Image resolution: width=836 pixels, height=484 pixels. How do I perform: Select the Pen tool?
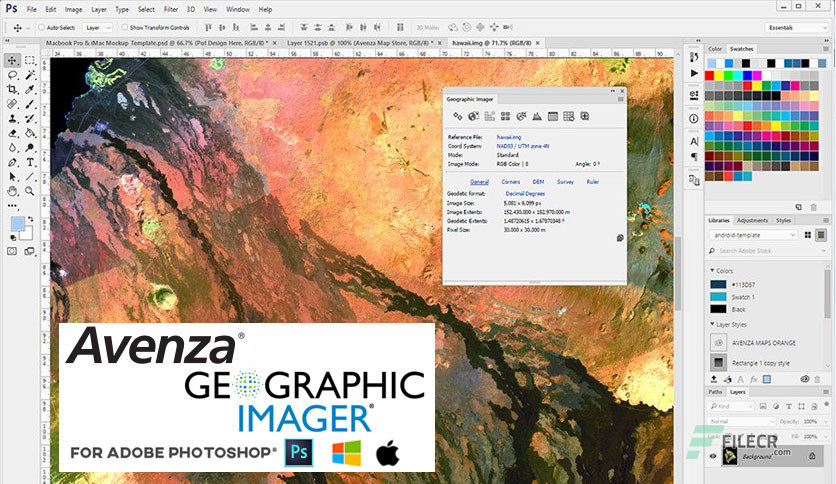(x=12, y=162)
